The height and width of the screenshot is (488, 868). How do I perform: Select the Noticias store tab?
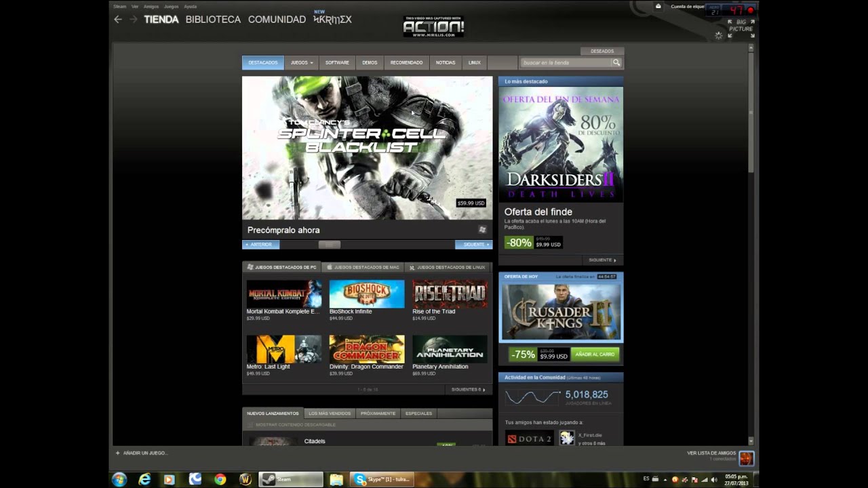pyautogui.click(x=446, y=62)
